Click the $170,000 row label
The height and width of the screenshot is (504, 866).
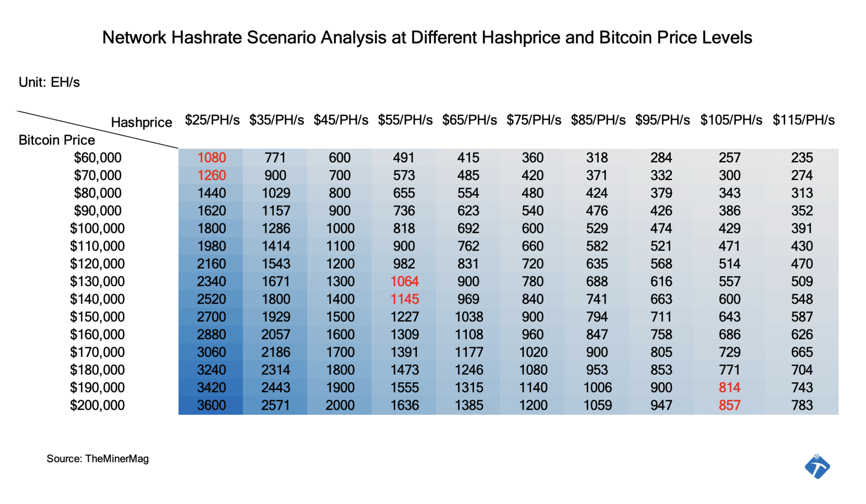(97, 352)
